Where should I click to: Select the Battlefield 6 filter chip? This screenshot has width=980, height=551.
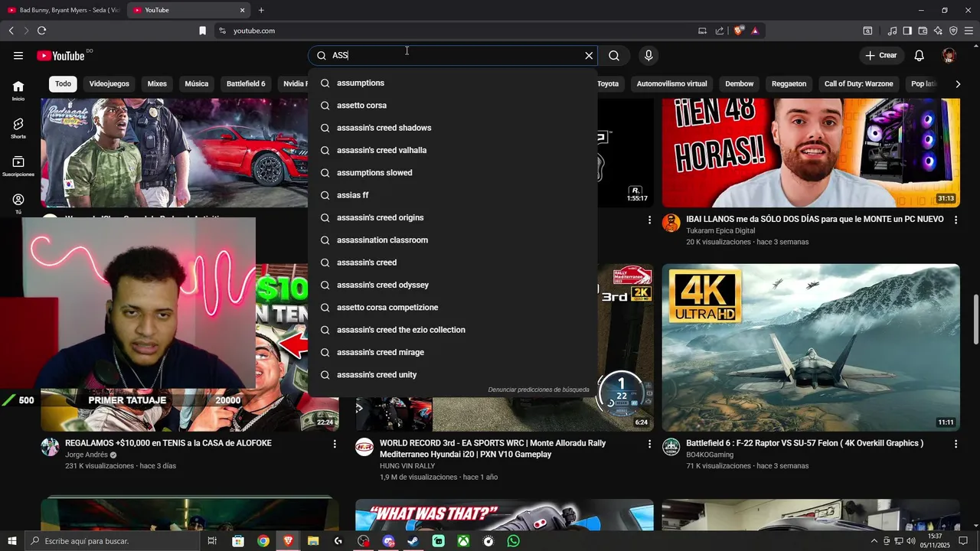click(x=246, y=83)
